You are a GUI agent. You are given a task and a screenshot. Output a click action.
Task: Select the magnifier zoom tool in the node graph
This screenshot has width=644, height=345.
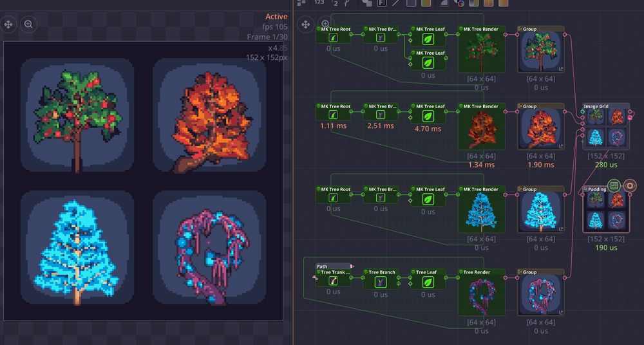click(325, 24)
